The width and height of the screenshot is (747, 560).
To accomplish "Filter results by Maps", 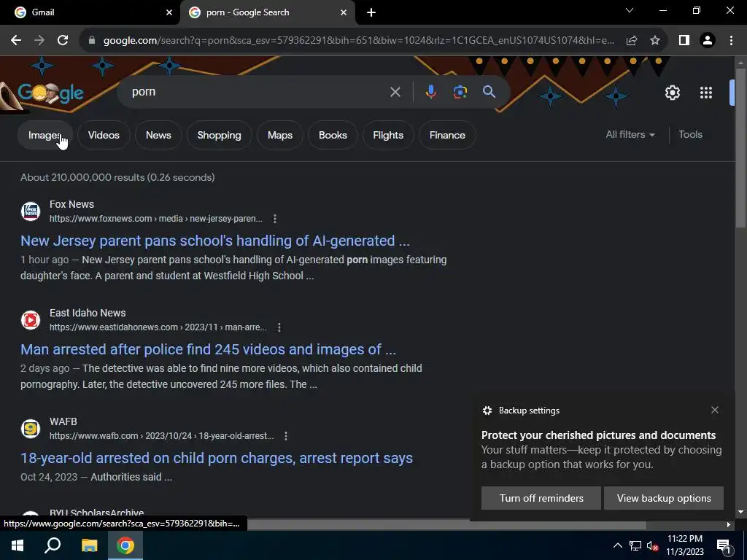I will pos(280,135).
